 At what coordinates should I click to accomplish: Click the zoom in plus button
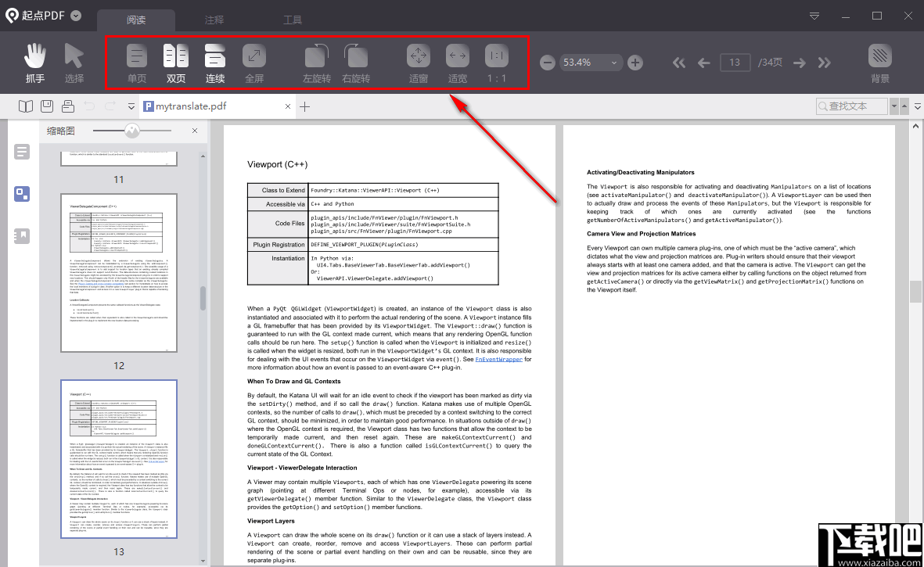(x=635, y=63)
